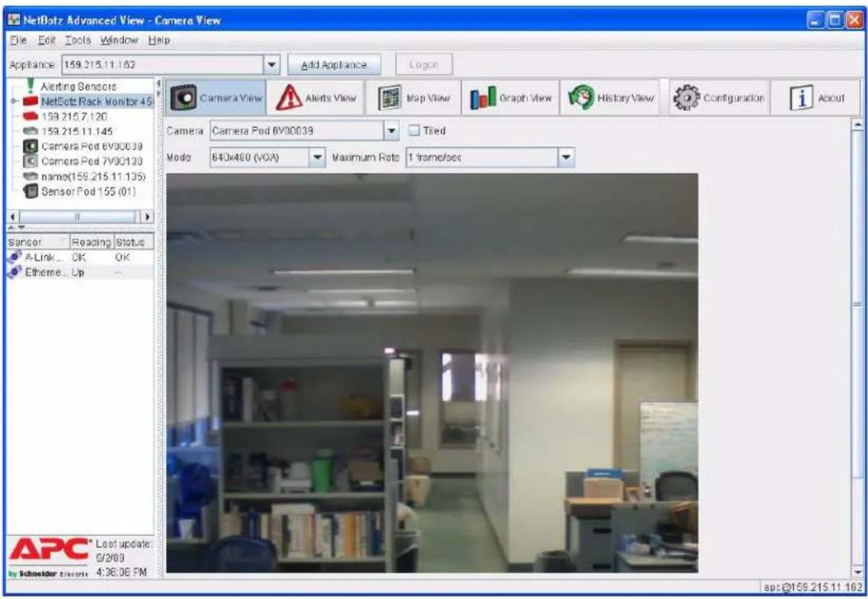Screen dimensions: 868x599
Task: Expand the NetBotz Rack Monitor node
Action: click(14, 101)
